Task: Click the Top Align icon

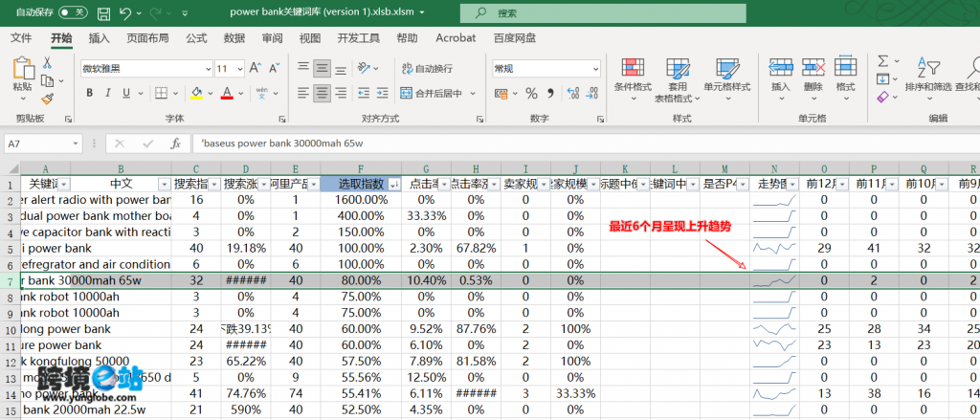Action: (x=303, y=68)
